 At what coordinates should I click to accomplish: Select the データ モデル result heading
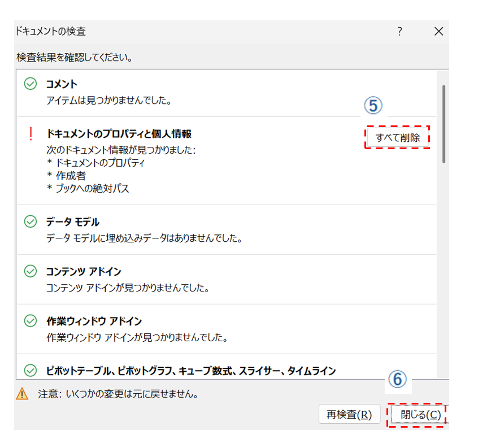click(73, 222)
